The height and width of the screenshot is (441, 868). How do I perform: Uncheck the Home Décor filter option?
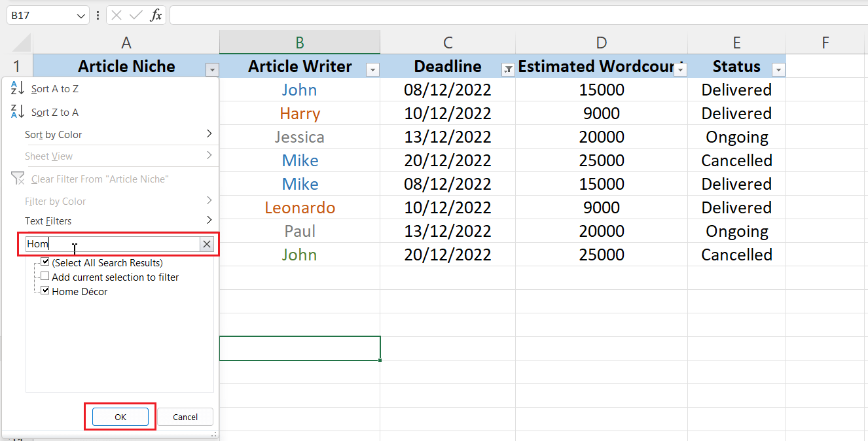tap(45, 291)
